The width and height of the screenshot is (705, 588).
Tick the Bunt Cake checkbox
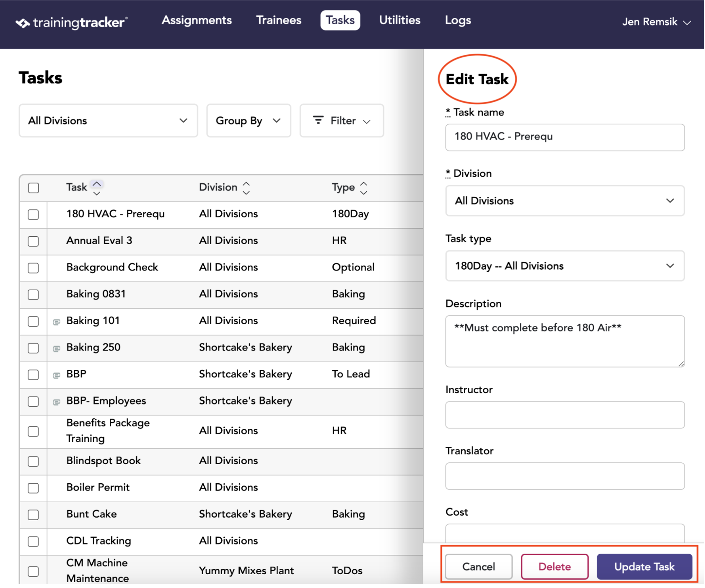[33, 515]
